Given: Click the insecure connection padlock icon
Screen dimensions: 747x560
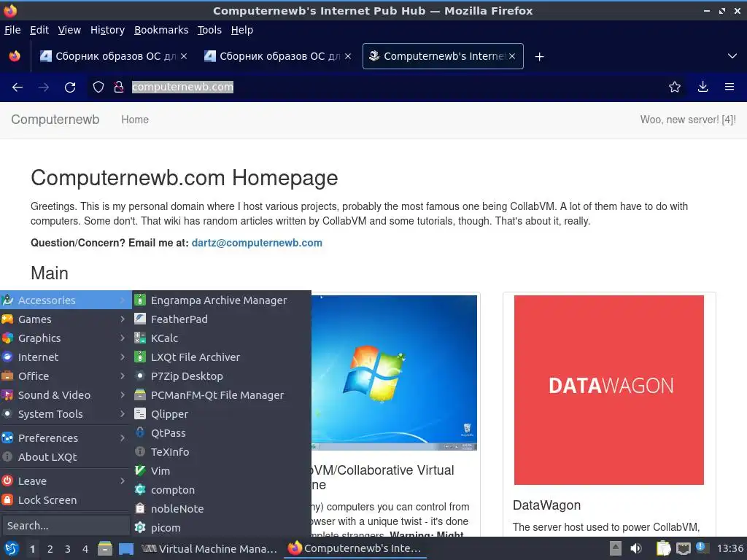Looking at the screenshot, I should click(x=119, y=87).
